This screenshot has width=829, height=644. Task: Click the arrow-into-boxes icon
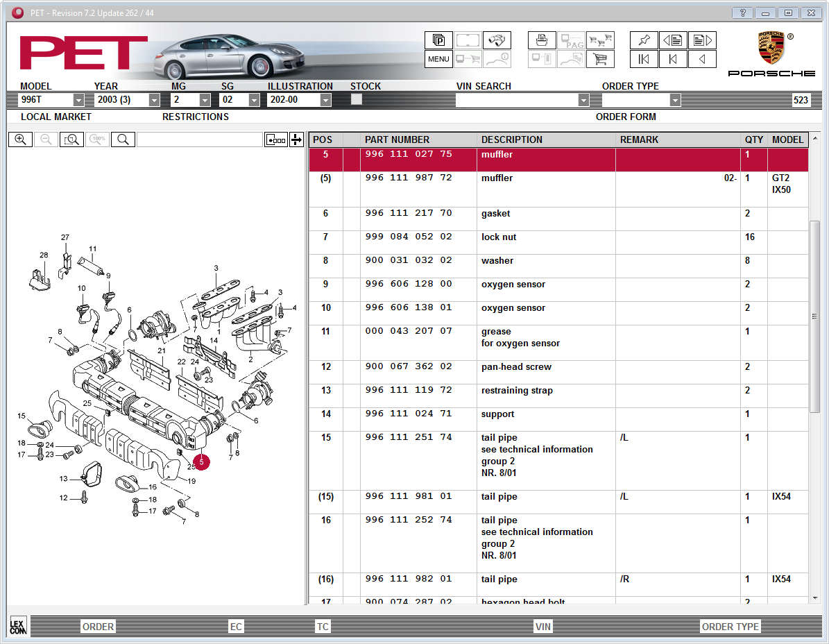[276, 139]
